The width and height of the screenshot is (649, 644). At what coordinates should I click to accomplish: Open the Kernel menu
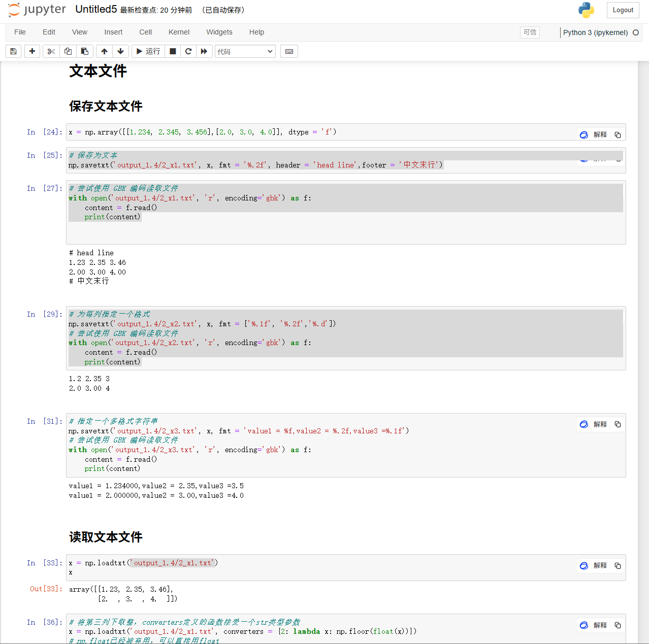tap(179, 32)
